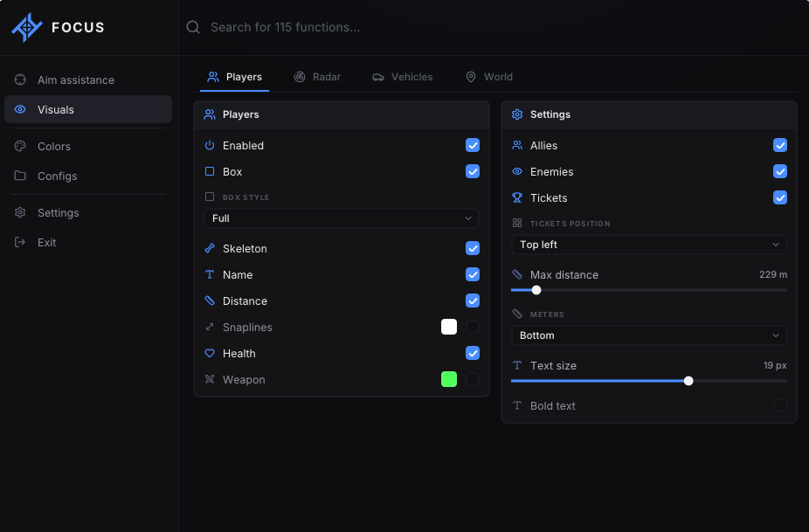809x532 pixels.
Task: Click the Exit door icon
Action: [20, 242]
